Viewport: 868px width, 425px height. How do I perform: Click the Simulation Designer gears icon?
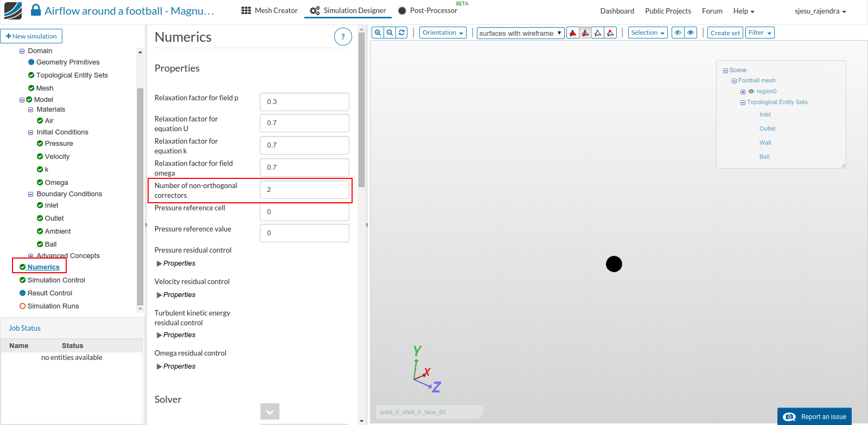point(315,11)
